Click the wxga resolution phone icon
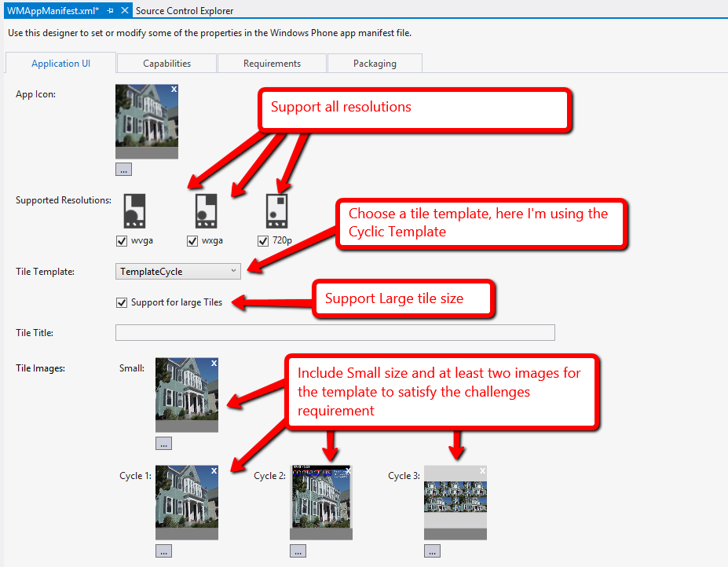The width and height of the screenshot is (728, 567). [x=206, y=212]
